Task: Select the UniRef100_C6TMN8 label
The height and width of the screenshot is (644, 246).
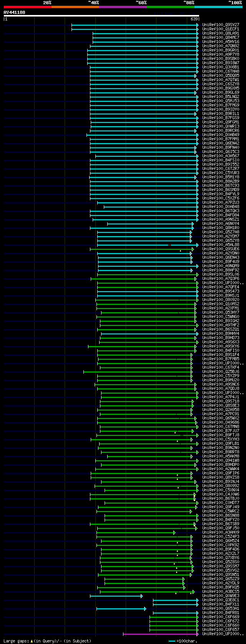Action: point(221,426)
